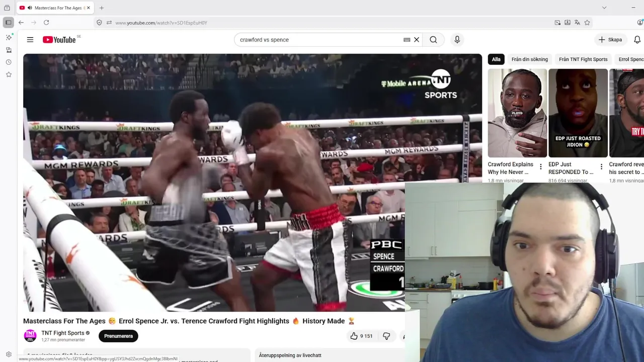This screenshot has height=362, width=644.
Task: Close the Masterclass For The Ages tab
Action: pyautogui.click(x=89, y=8)
